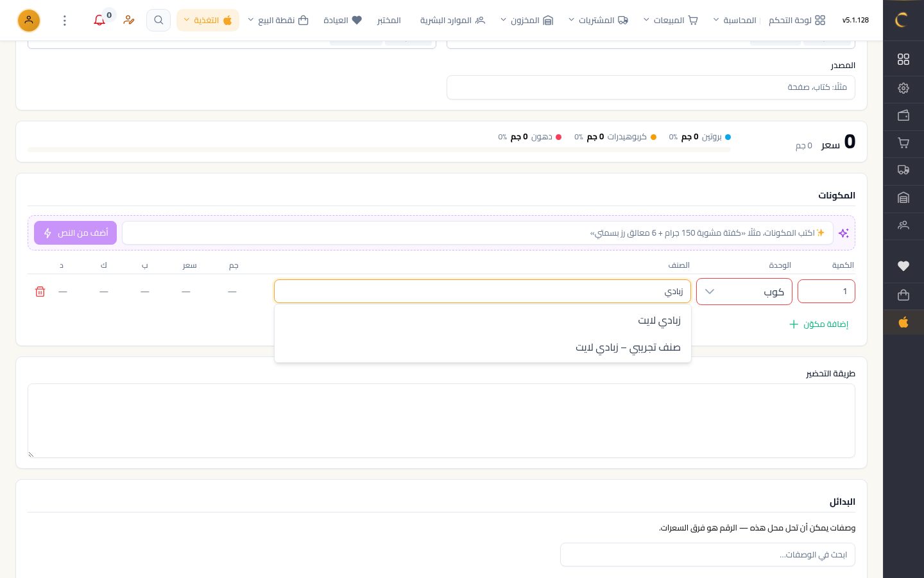
Task: Open settings via the sidebar gear icon
Action: click(903, 88)
